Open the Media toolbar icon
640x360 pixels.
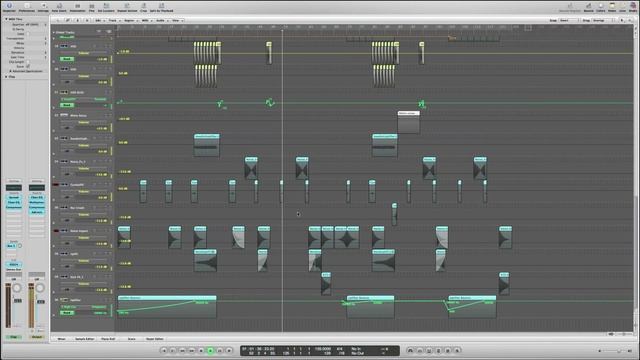coord(632,7)
